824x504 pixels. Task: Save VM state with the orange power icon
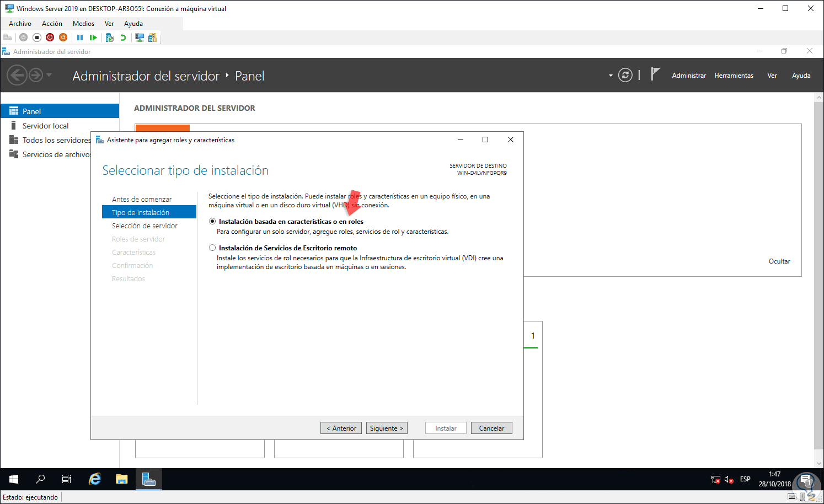coord(63,37)
